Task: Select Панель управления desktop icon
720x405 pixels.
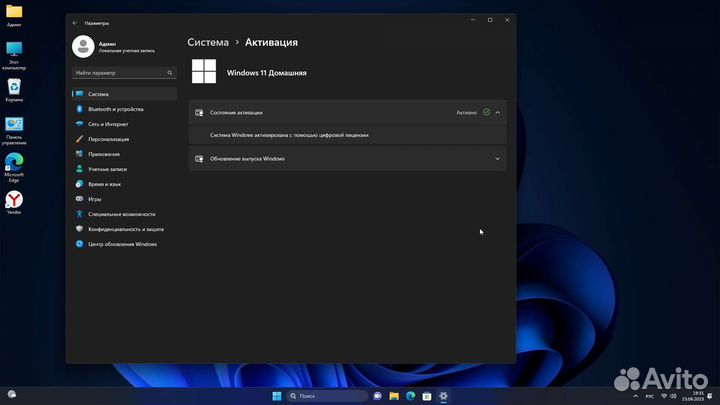Action: tap(14, 131)
